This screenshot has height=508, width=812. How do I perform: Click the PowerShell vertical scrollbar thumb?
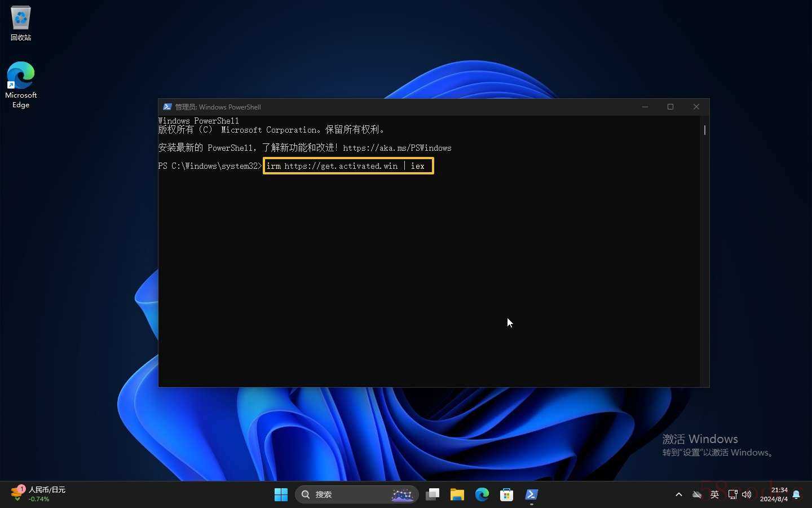[x=705, y=130]
